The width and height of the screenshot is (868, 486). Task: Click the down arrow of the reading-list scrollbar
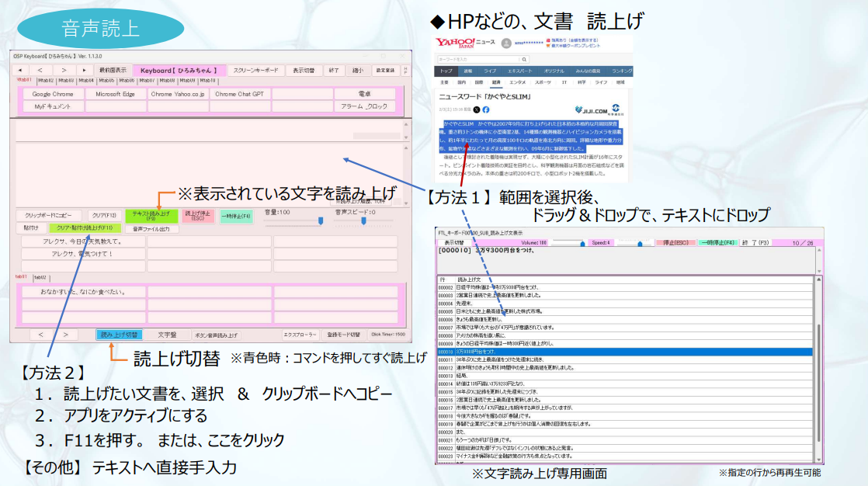pos(819,459)
